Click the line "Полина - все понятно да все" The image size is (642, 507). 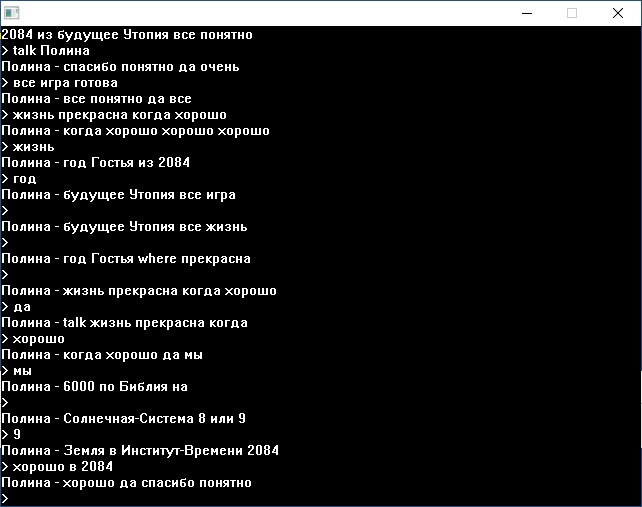click(96, 99)
